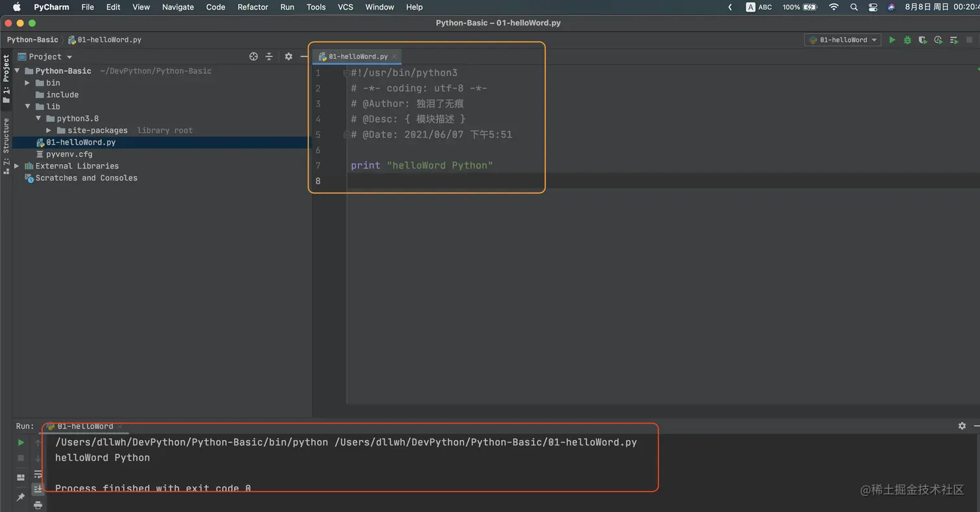Open Spotlight search in menu bar
Screen dimensions: 980x512
coord(854,7)
